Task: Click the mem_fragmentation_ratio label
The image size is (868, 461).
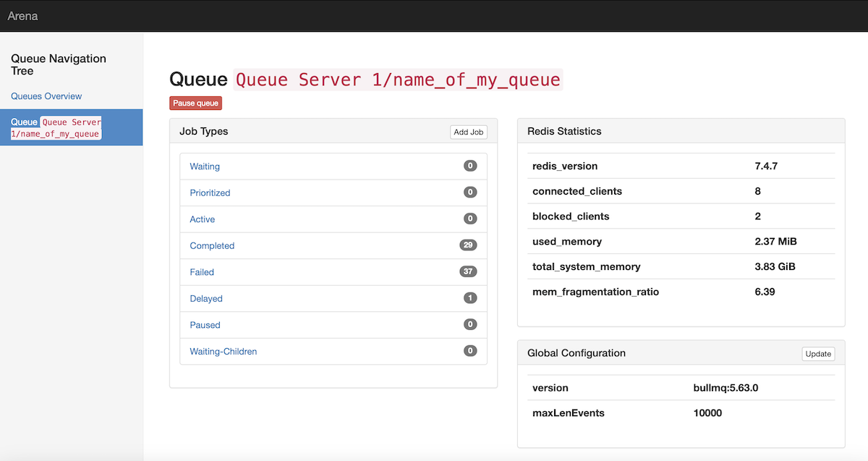Action: tap(596, 292)
